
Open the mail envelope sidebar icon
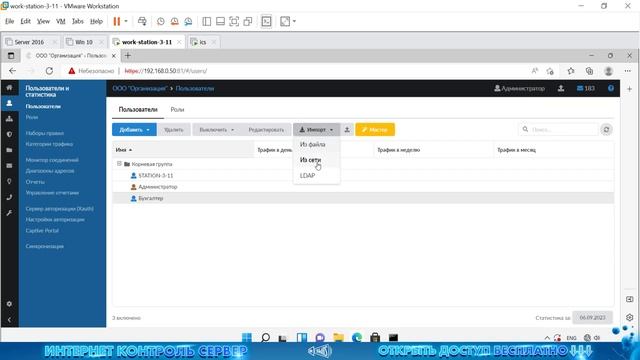pyautogui.click(x=9, y=166)
